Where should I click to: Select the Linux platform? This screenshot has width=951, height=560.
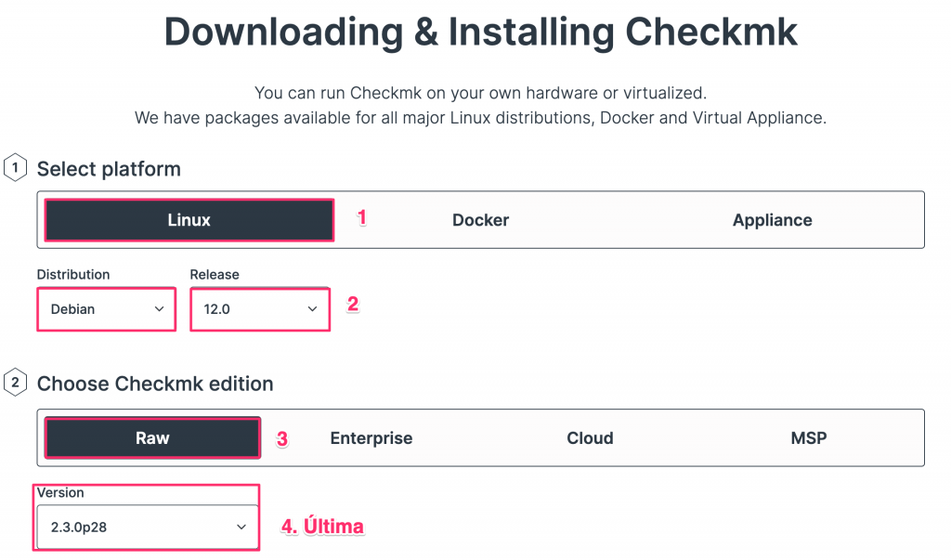189,220
